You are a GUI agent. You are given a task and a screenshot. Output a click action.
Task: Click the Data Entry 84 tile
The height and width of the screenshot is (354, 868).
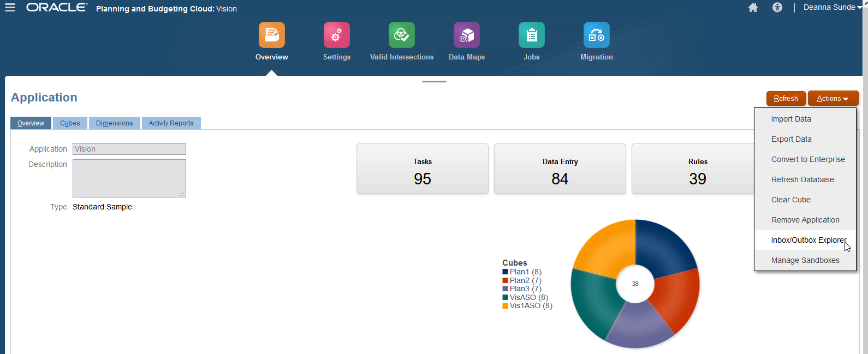[x=560, y=169]
